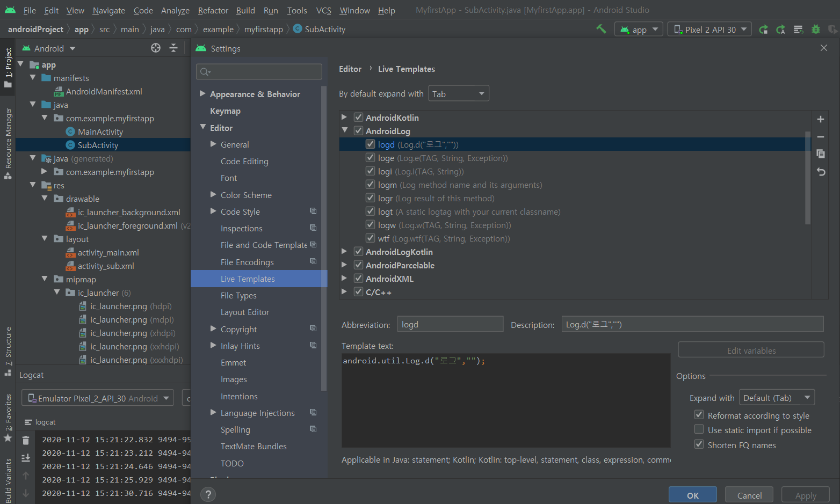Open the Build menu
This screenshot has height=504, width=840.
[x=246, y=10]
